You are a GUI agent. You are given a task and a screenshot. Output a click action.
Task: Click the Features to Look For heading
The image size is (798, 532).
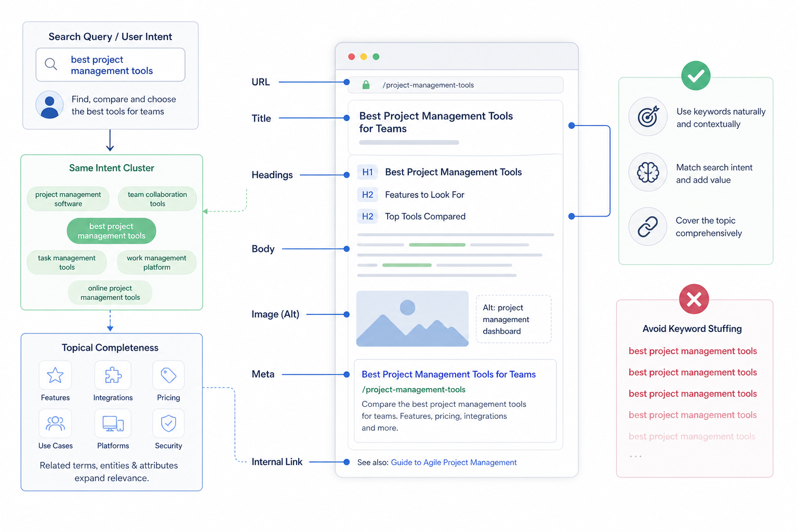424,195
